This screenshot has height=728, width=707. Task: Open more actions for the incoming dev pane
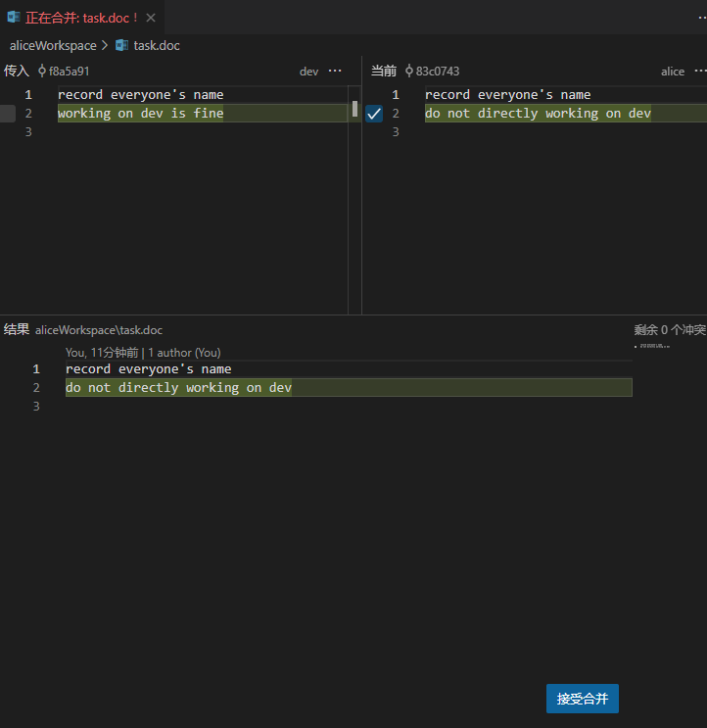336,71
